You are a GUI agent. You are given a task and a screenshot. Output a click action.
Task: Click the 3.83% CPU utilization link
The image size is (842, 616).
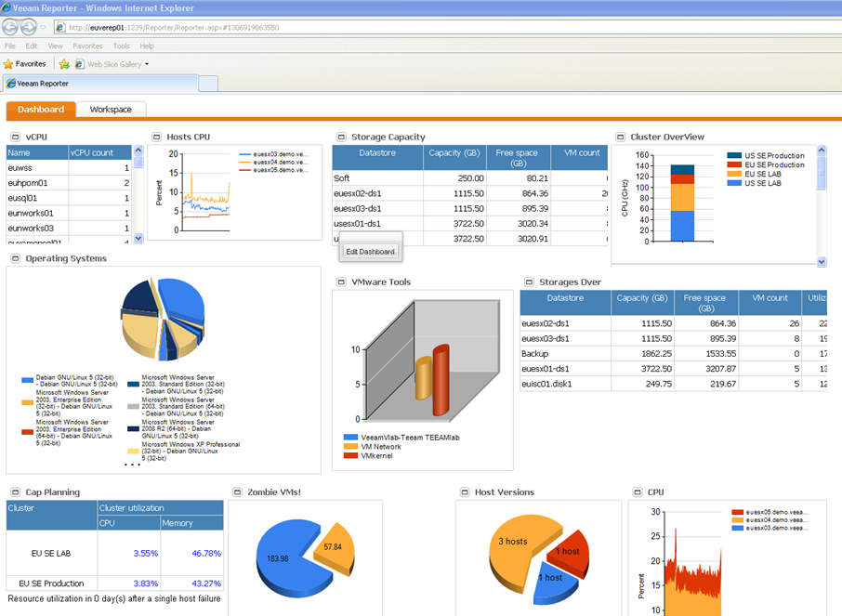pos(146,583)
